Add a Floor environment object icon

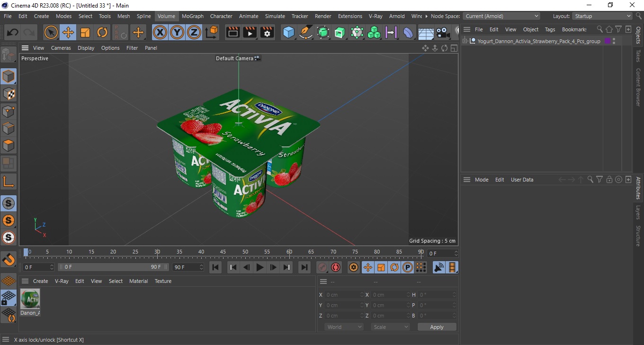click(x=426, y=32)
